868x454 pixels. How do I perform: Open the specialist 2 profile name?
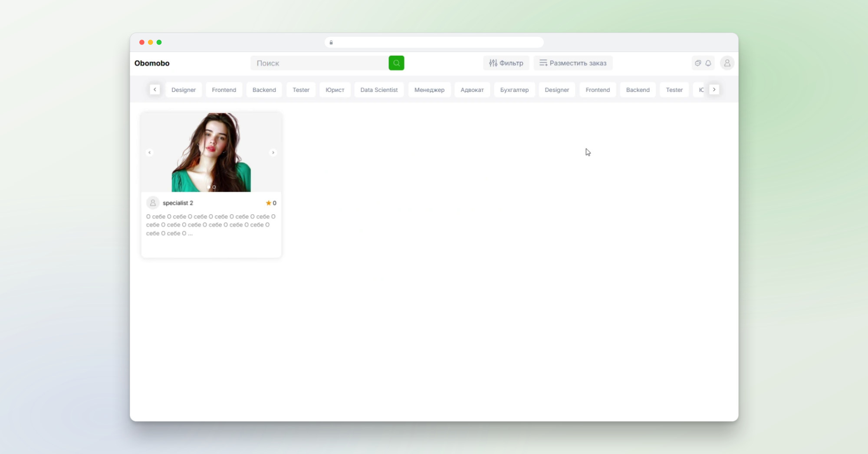pyautogui.click(x=178, y=203)
